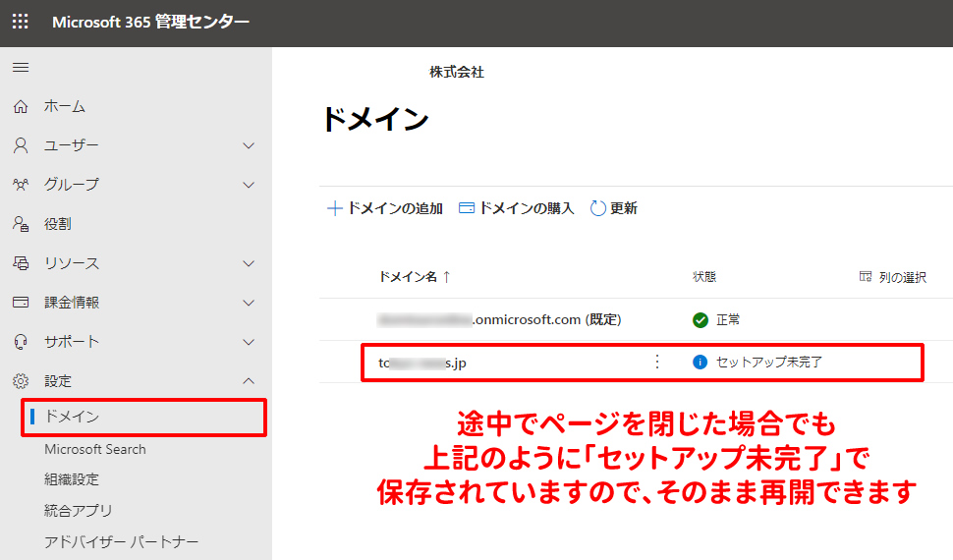Click the ホーム home icon
953x560 pixels.
(21, 106)
